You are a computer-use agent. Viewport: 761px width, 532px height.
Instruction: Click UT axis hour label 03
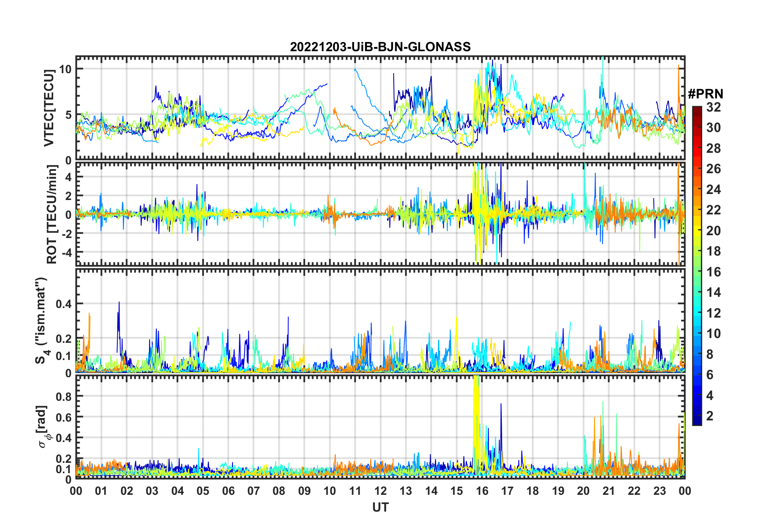tap(152, 491)
